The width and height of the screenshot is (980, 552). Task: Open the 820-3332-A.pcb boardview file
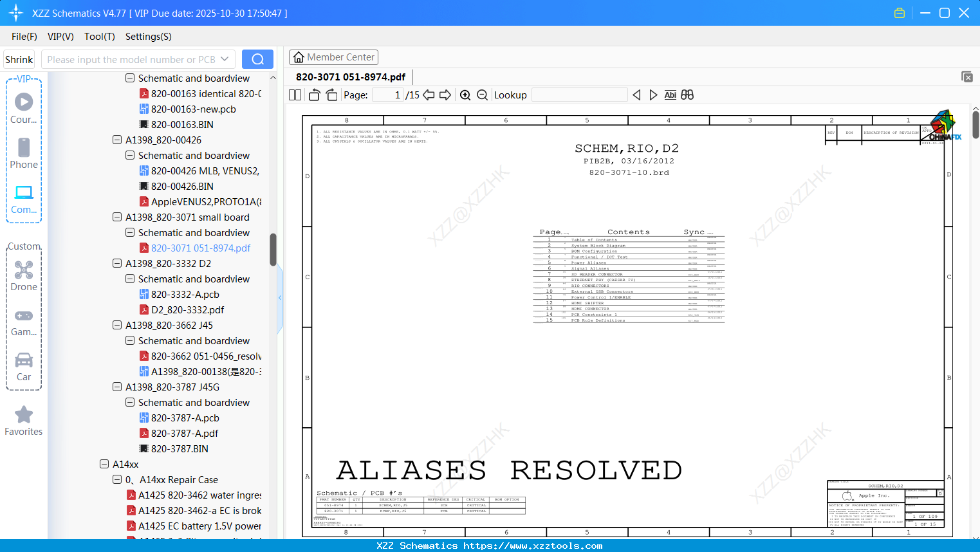pos(185,294)
